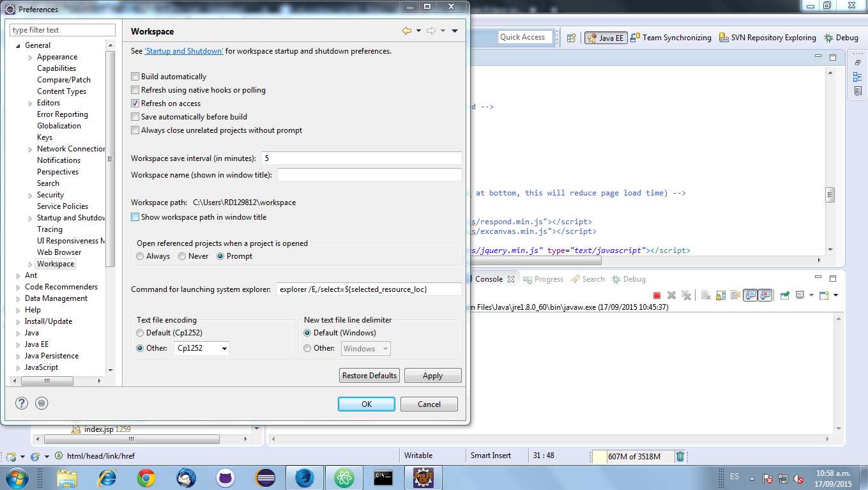Open Google Chrome from the taskbar
This screenshot has height=490, width=868.
pos(146,478)
